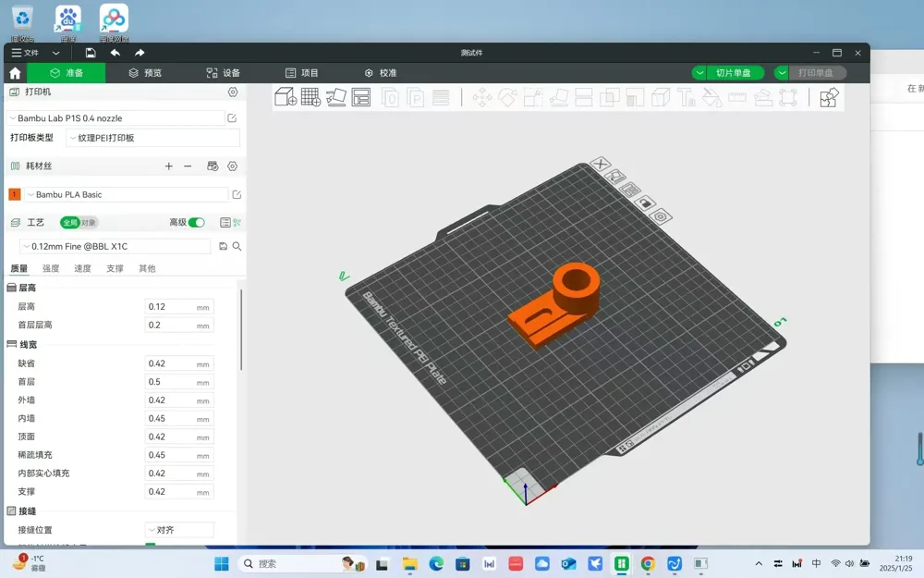Switch to the 预览 preview tab
This screenshot has height=578, width=924.
(x=145, y=73)
